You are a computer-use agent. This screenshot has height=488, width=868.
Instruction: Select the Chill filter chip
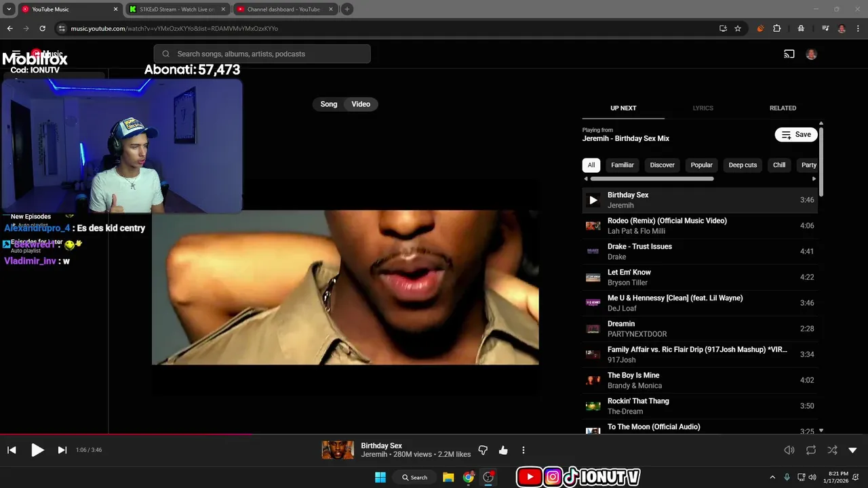pos(779,165)
